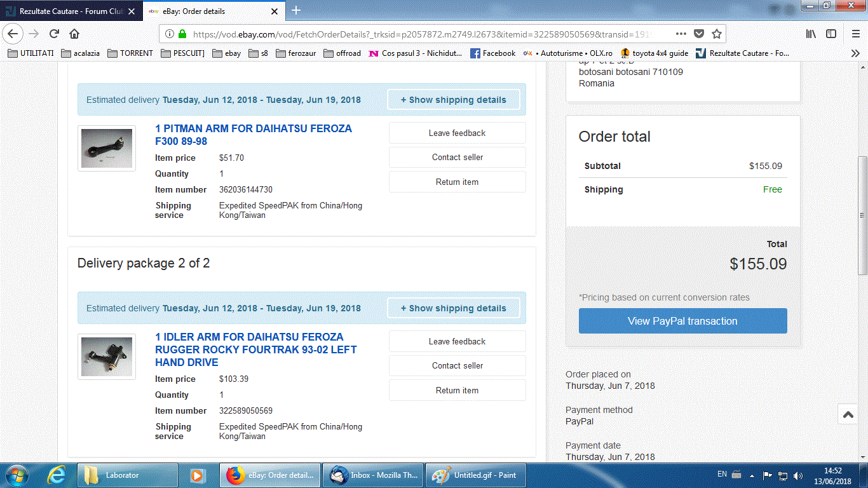Screen dimensions: 868x488
Task: Click the scroll-to-top arrow button
Action: 848,415
